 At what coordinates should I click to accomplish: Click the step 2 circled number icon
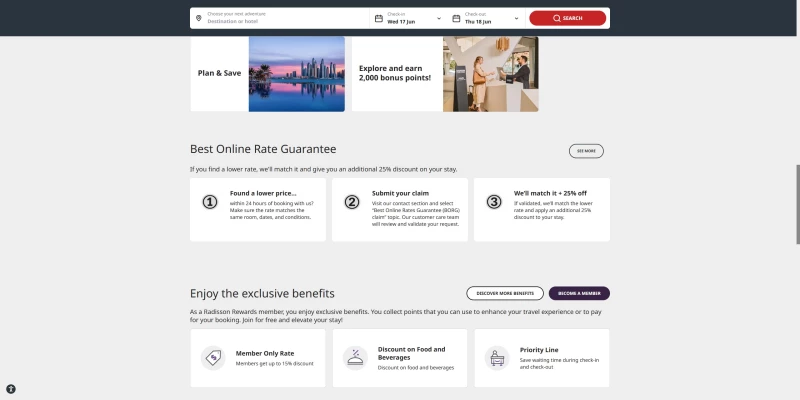click(352, 202)
